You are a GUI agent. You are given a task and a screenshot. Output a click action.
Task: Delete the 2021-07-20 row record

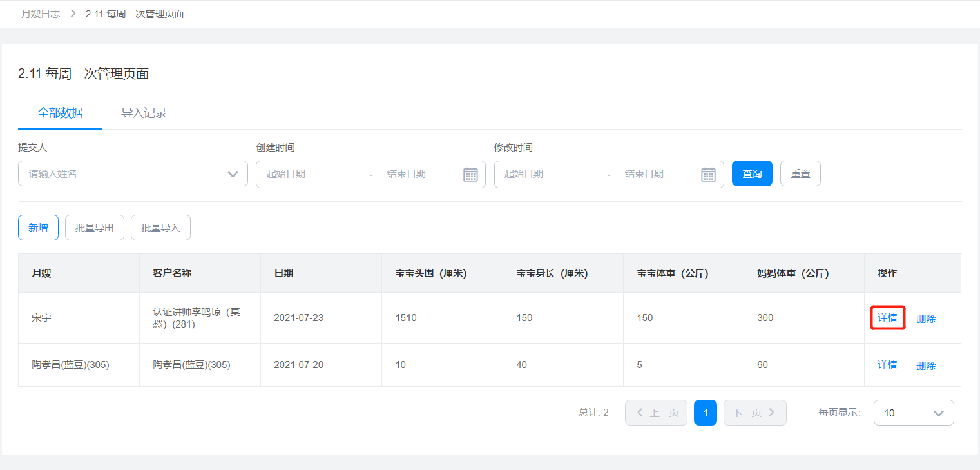click(926, 366)
